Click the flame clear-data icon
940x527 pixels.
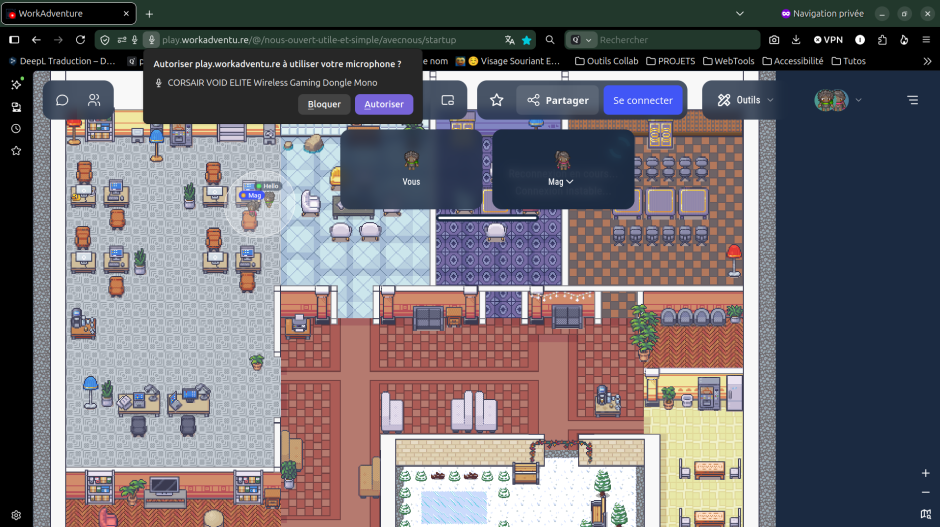[904, 40]
